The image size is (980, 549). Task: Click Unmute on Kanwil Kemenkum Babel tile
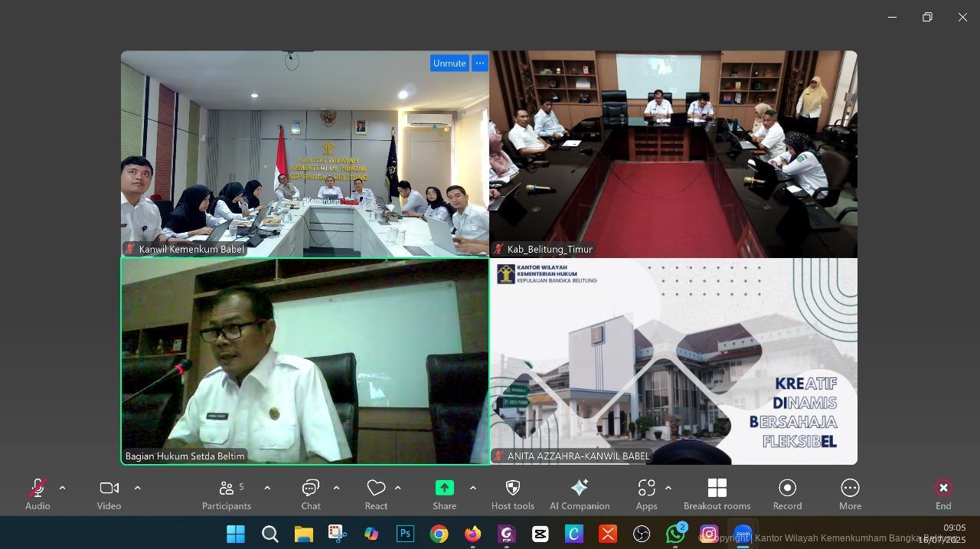tap(449, 64)
